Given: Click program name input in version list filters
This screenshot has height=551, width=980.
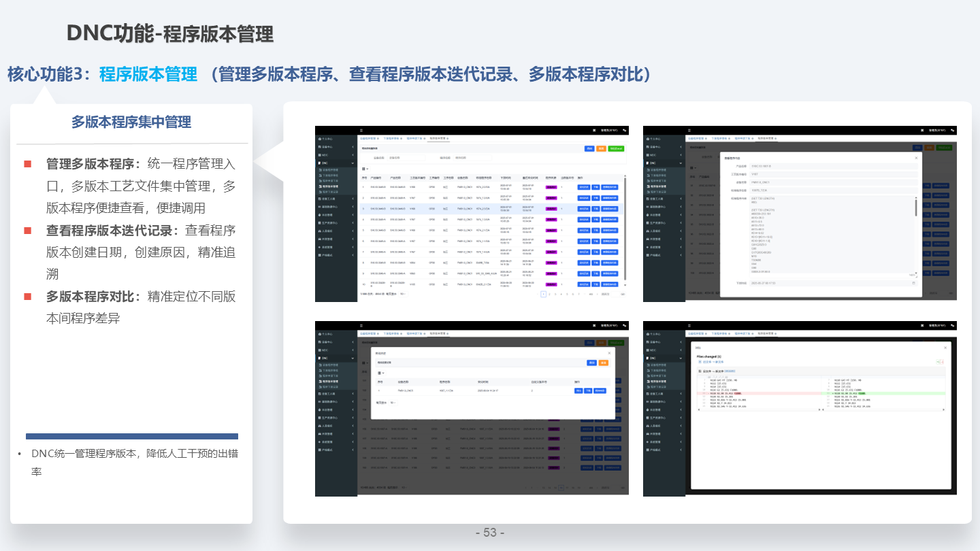Looking at the screenshot, I should [472, 158].
